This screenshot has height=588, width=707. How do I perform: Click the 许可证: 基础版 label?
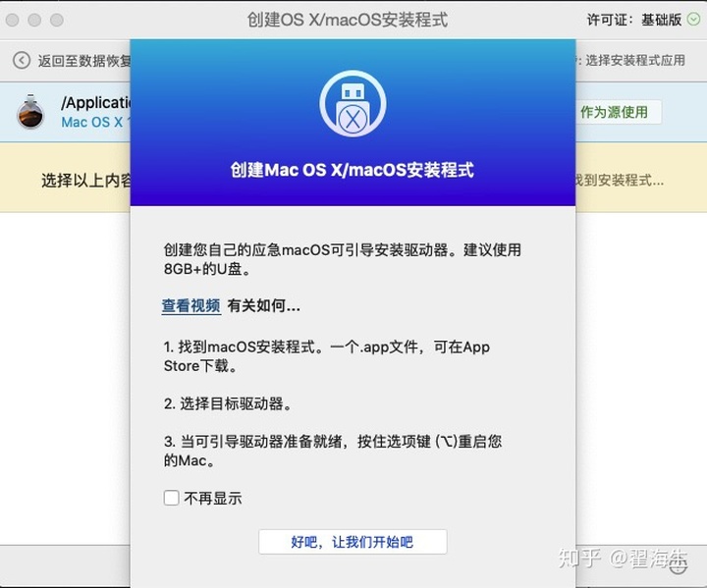(634, 20)
